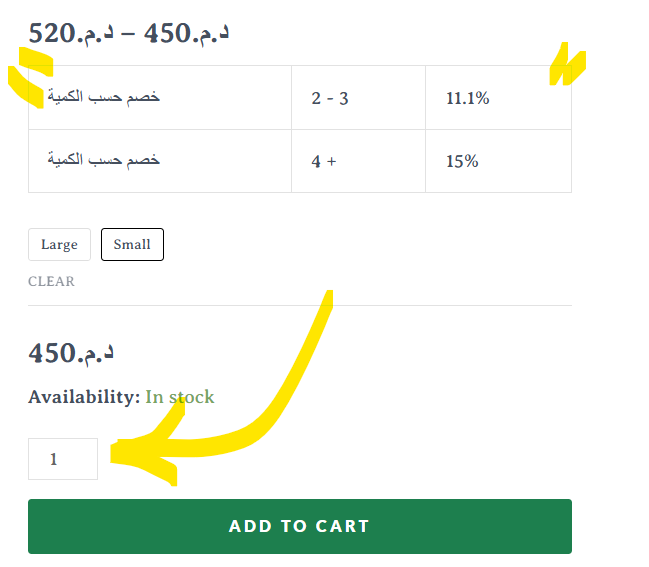Click the 15% discount cell
The image size is (649, 567).
click(498, 161)
